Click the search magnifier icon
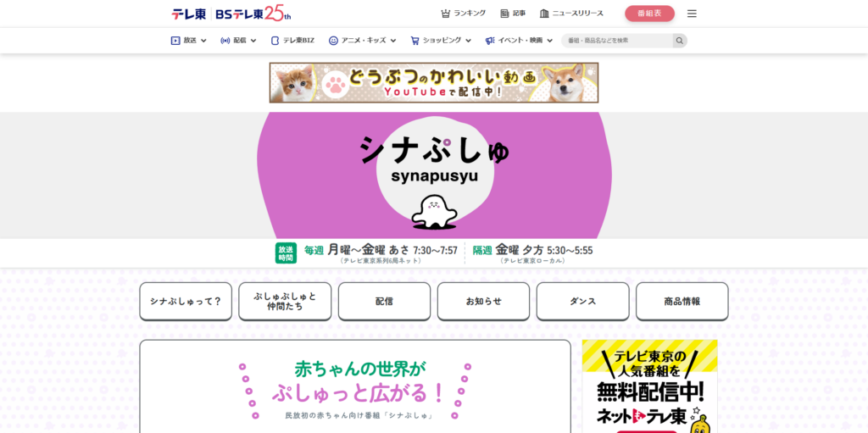Image resolution: width=868 pixels, height=433 pixels. coord(680,41)
